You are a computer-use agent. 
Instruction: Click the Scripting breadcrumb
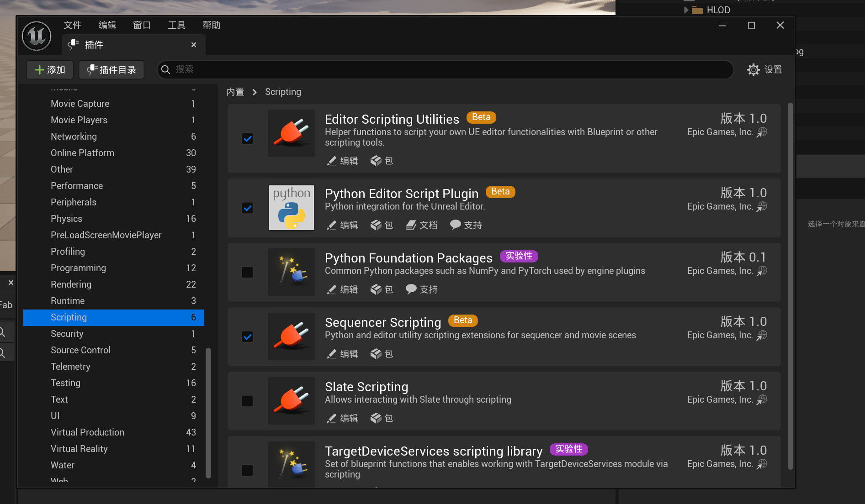point(283,92)
